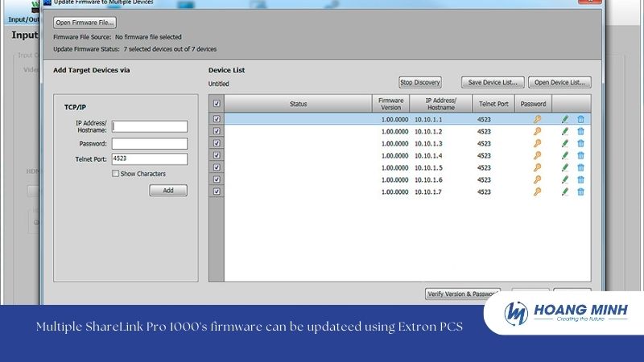Screen dimensions: 644x362
Task: Delete device 10.10.1.4 using trash icon
Action: [580, 155]
